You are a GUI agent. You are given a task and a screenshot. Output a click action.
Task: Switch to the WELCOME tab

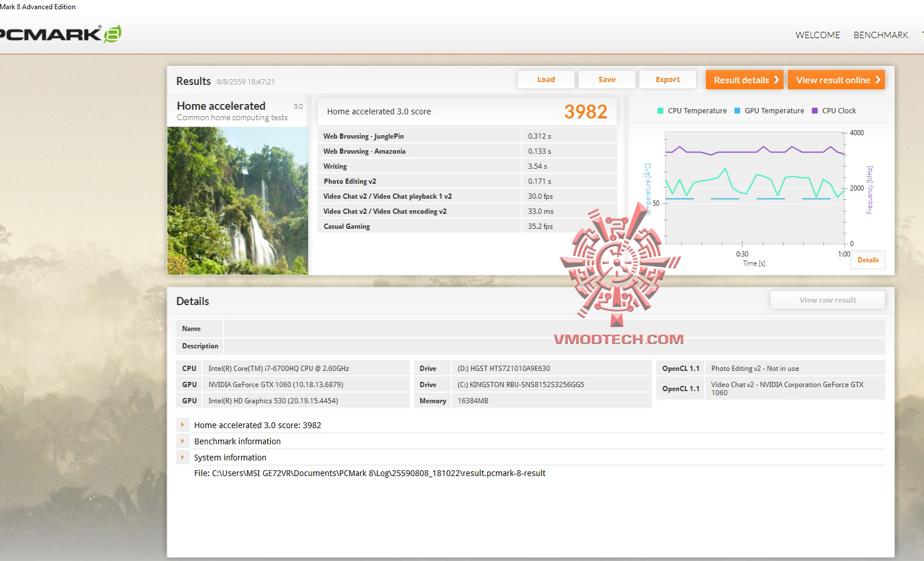[x=818, y=35]
